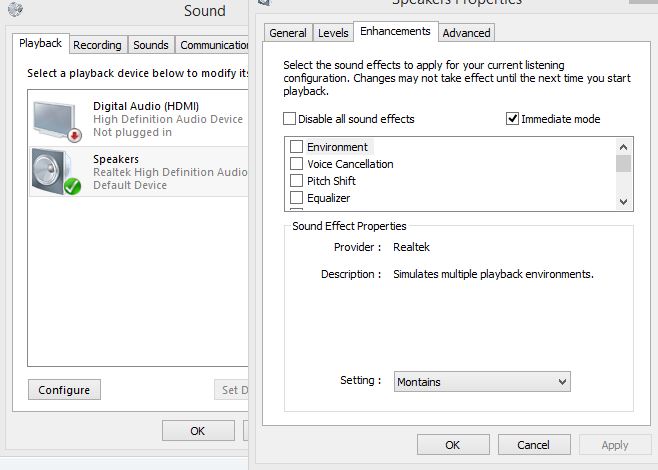Check the Environment effect checkbox

296,146
